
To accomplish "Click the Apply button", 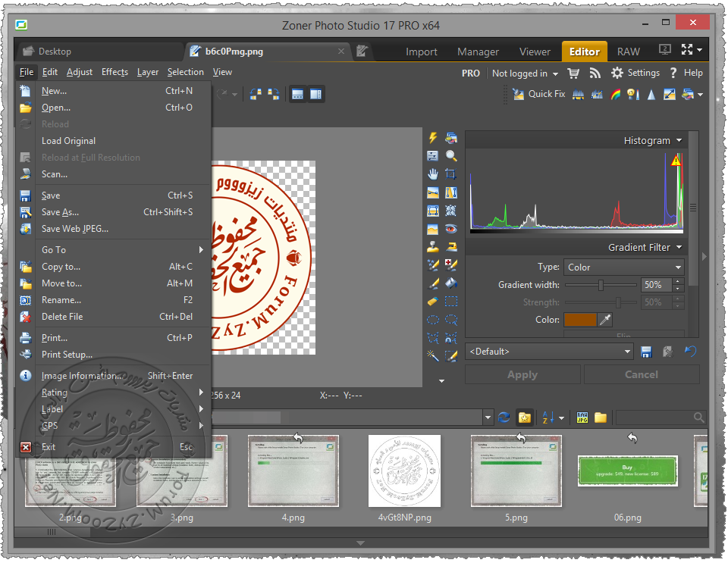I will 522,375.
